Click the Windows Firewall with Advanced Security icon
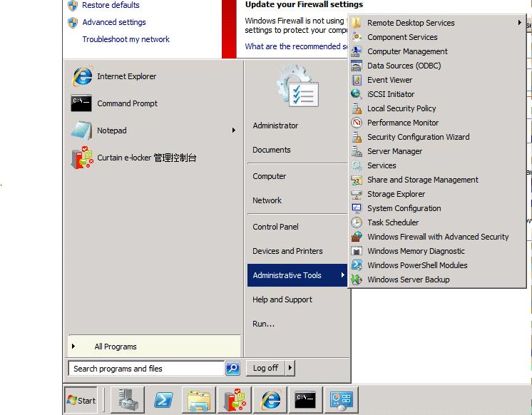Viewport: 532px width, 415px height. pos(357,237)
